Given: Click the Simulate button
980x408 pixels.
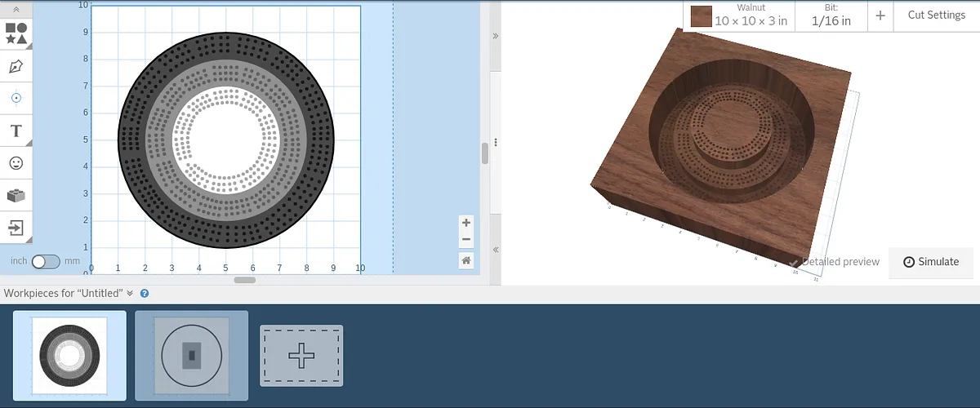Looking at the screenshot, I should [x=931, y=262].
